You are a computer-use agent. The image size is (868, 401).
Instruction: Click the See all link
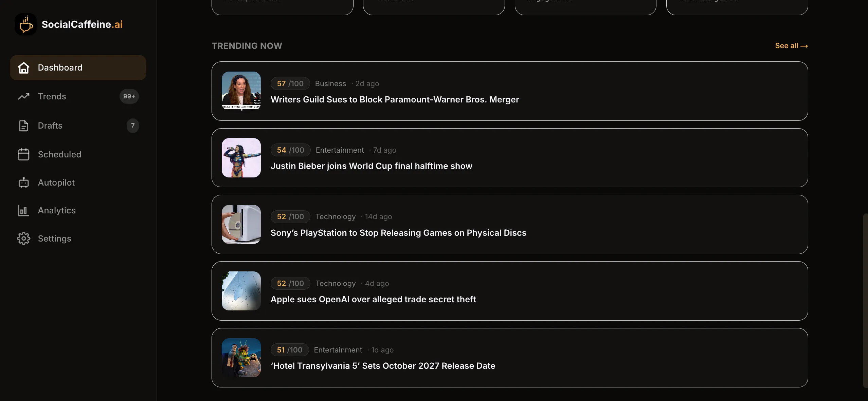[x=791, y=46]
